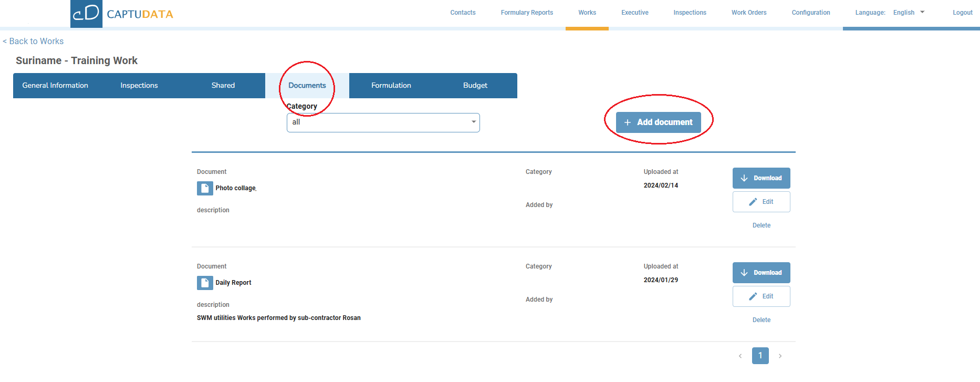Select the Formulation tab
The width and height of the screenshot is (980, 382).
391,86
